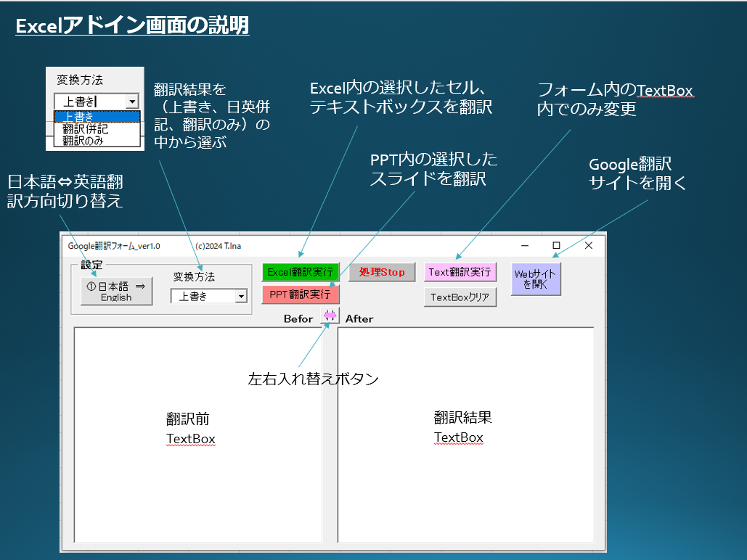Run the PPT翻訳実行 translation button
This screenshot has height=560, width=747.
tap(301, 295)
